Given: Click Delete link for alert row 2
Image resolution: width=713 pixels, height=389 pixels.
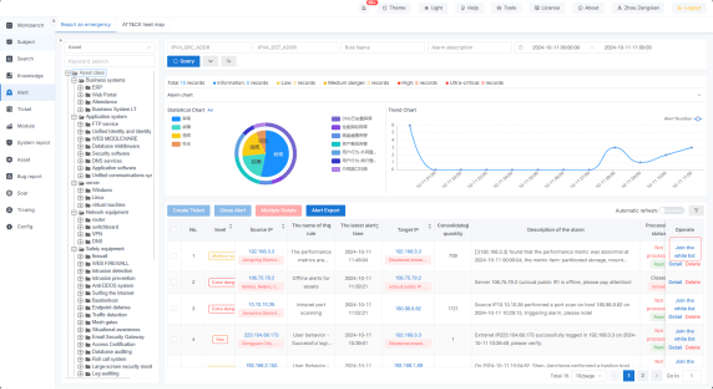Looking at the screenshot, I should pyautogui.click(x=693, y=282).
